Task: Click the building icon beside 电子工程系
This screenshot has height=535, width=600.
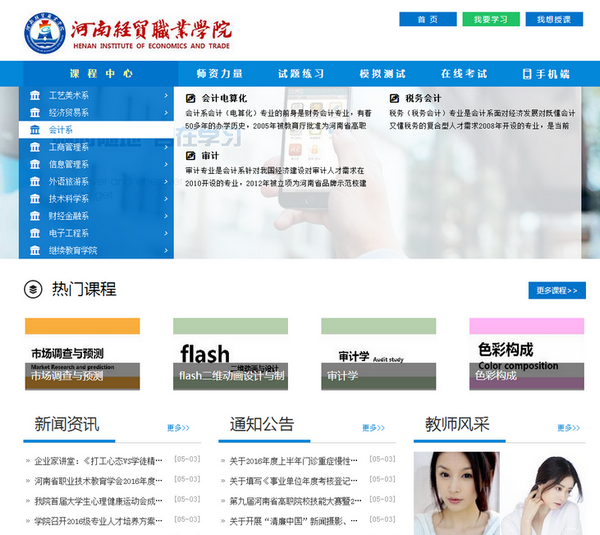Action: click(x=35, y=233)
